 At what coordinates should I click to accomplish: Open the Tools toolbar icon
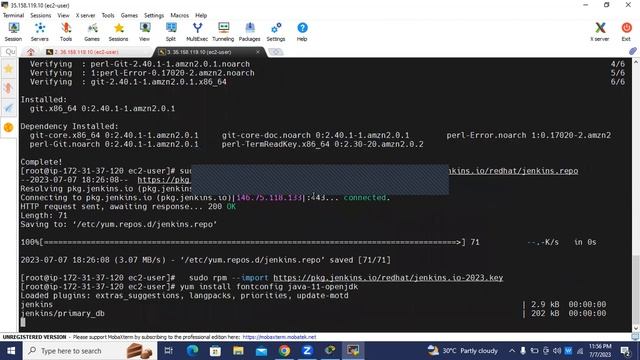coord(66,31)
